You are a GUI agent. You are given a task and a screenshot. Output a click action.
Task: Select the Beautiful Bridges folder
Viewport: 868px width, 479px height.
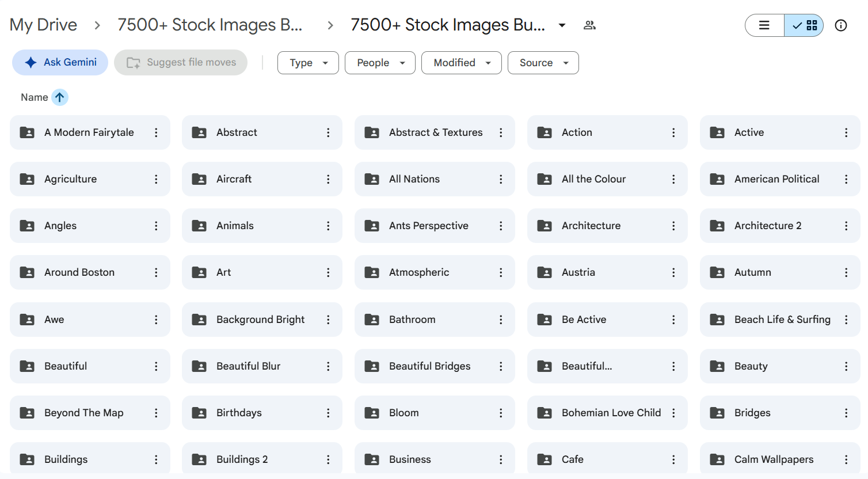click(x=435, y=366)
